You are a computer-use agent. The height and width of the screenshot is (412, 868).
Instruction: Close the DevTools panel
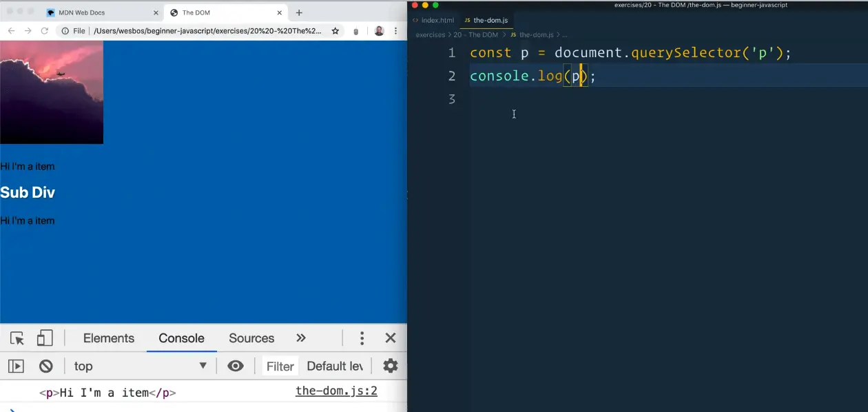(391, 338)
